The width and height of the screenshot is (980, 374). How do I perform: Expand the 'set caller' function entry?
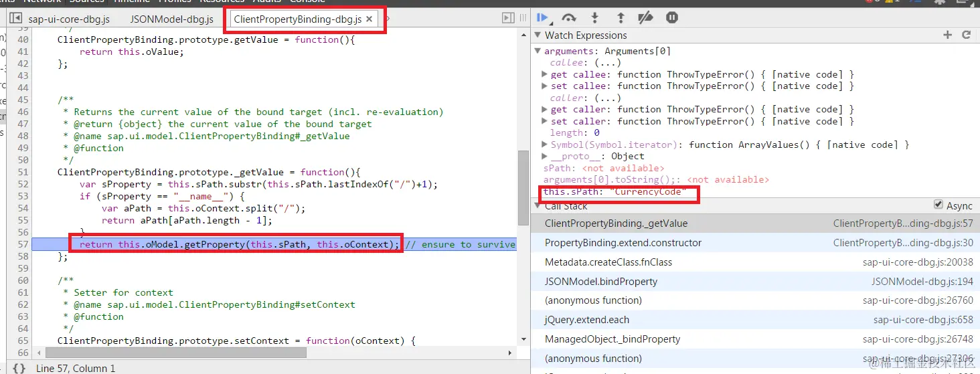[x=545, y=121]
